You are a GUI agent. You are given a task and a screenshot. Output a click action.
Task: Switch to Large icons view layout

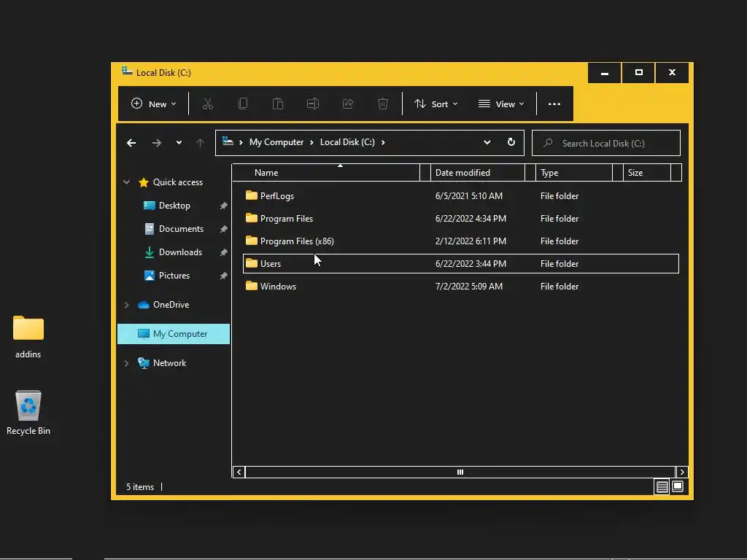tap(678, 486)
